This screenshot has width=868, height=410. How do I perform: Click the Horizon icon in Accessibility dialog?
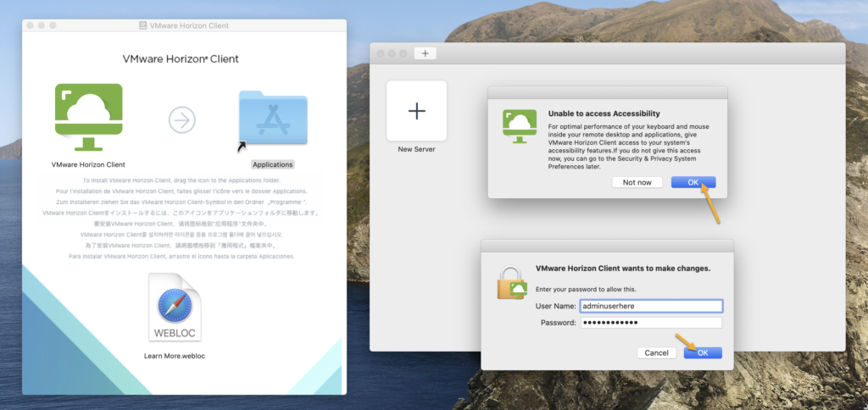tap(519, 124)
